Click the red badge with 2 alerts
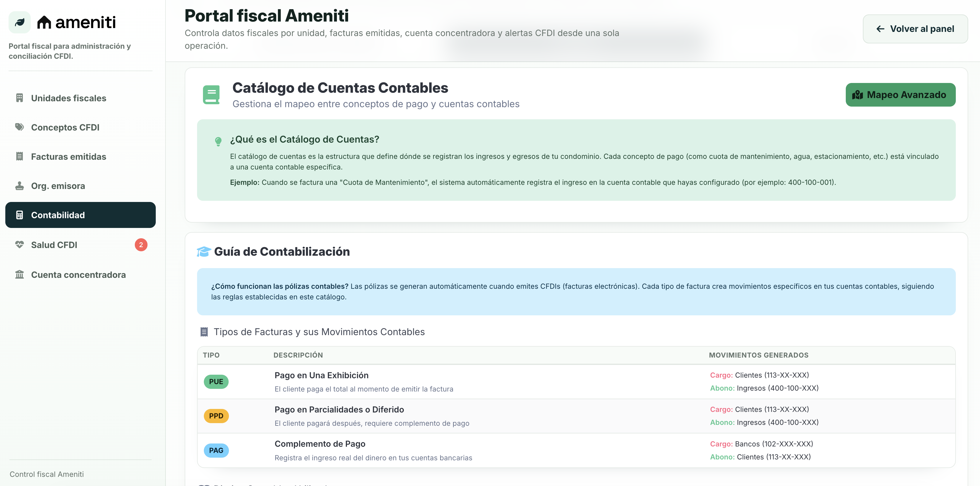Screen dimensions: 980x486 click(141, 245)
